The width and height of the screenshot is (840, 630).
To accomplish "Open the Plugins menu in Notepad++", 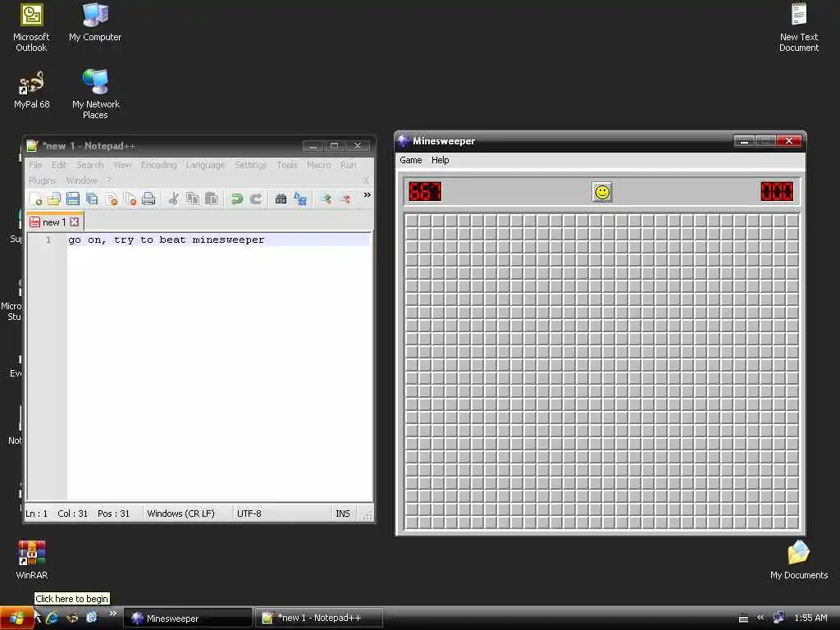I will 43,180.
